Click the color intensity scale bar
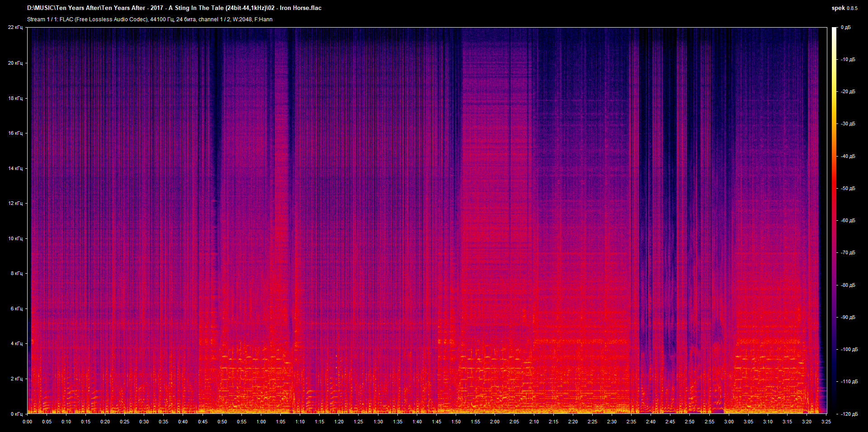The image size is (868, 432). point(835,220)
